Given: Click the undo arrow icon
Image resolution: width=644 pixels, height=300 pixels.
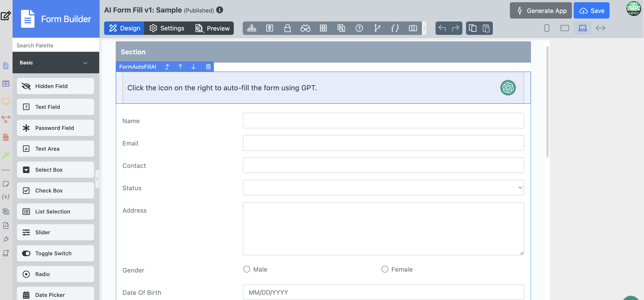Looking at the screenshot, I should point(442,28).
